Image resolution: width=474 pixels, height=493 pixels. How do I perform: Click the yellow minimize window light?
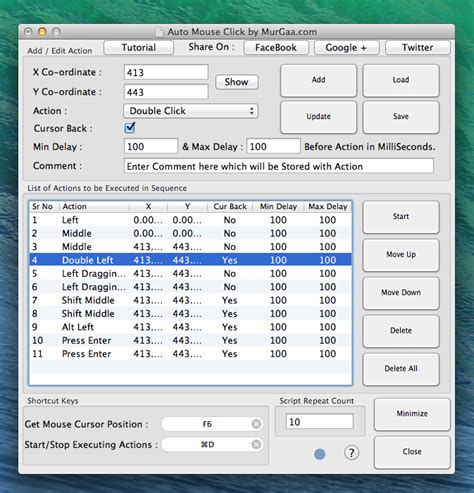42,32
